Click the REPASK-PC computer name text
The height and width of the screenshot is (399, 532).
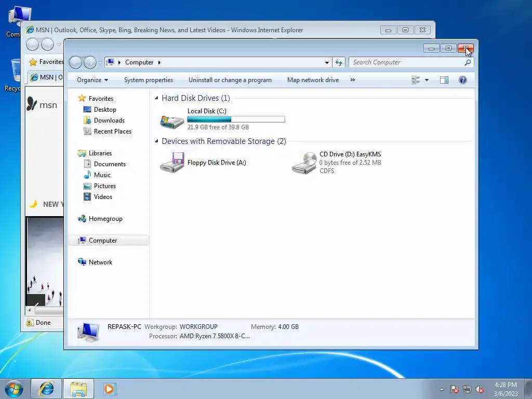click(x=124, y=327)
